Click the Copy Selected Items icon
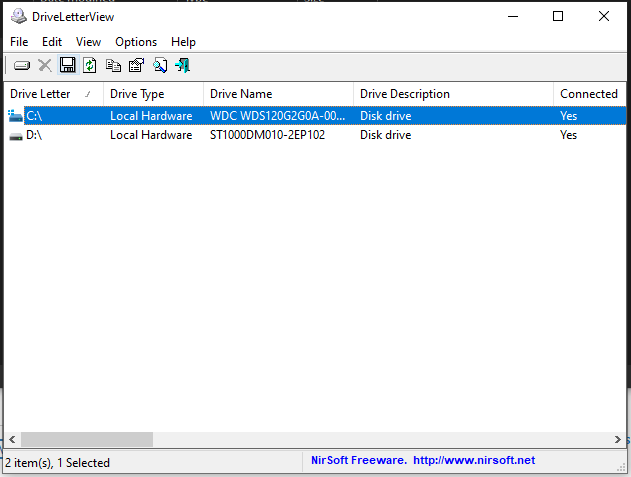Image resolution: width=631 pixels, height=477 pixels. [x=113, y=65]
